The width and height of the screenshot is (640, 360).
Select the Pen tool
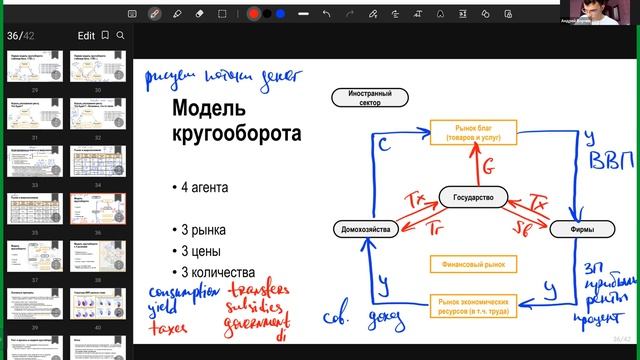pyautogui.click(x=154, y=14)
